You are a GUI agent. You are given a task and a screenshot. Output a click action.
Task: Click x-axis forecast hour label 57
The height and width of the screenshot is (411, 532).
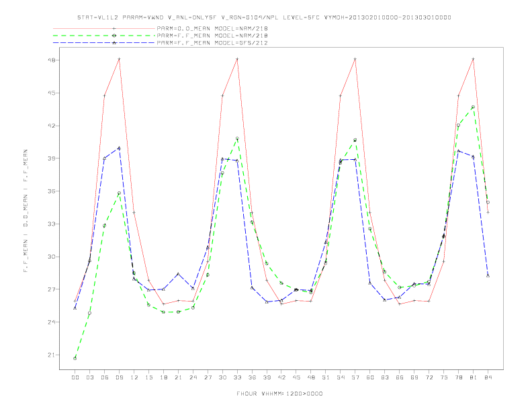[x=355, y=377]
